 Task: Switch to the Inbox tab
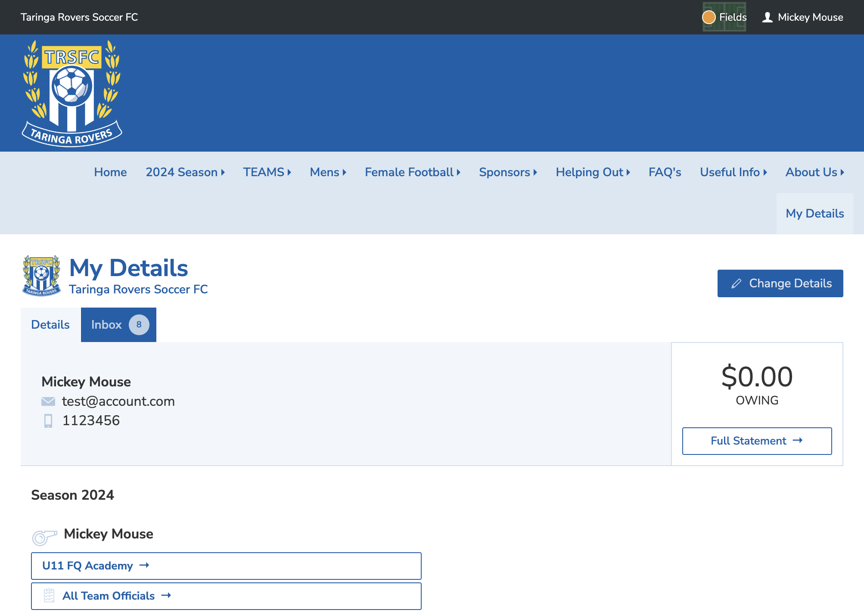(118, 325)
